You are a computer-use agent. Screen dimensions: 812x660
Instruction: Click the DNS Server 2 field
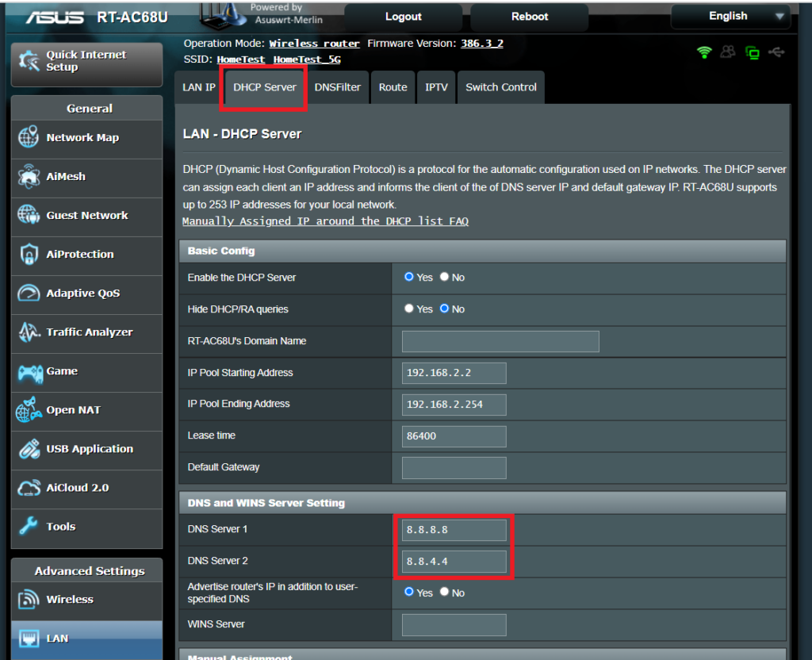(x=454, y=562)
